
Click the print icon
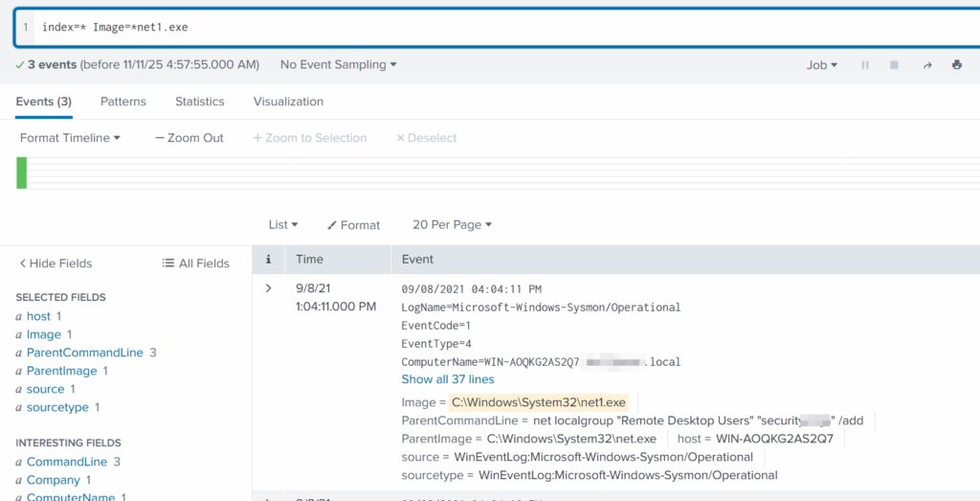coord(957,64)
